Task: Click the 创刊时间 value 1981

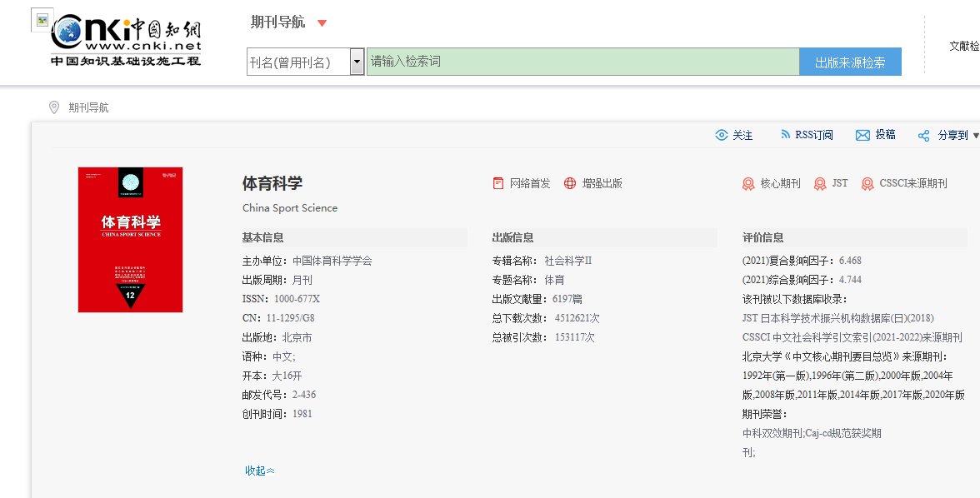Action: (302, 414)
